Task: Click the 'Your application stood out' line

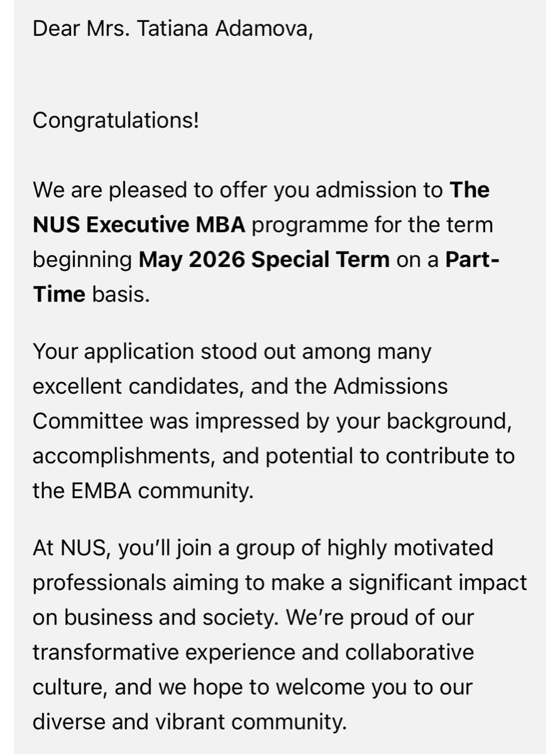Action: [232, 352]
